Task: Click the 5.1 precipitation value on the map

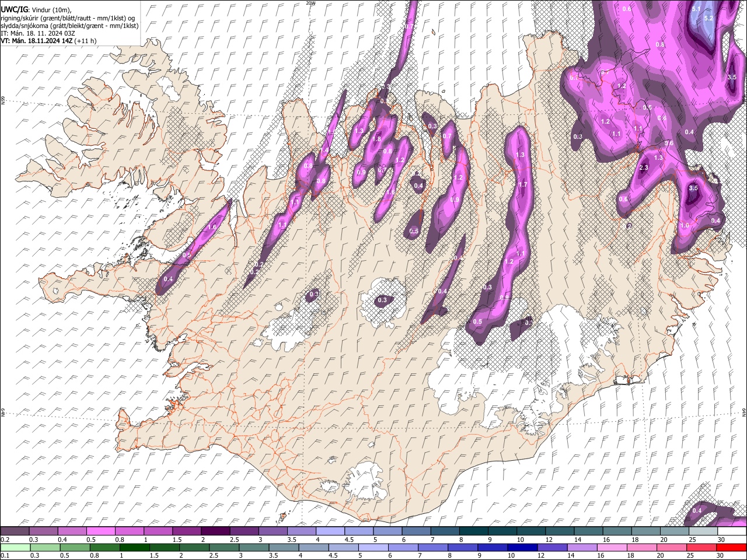Action: pos(696,9)
